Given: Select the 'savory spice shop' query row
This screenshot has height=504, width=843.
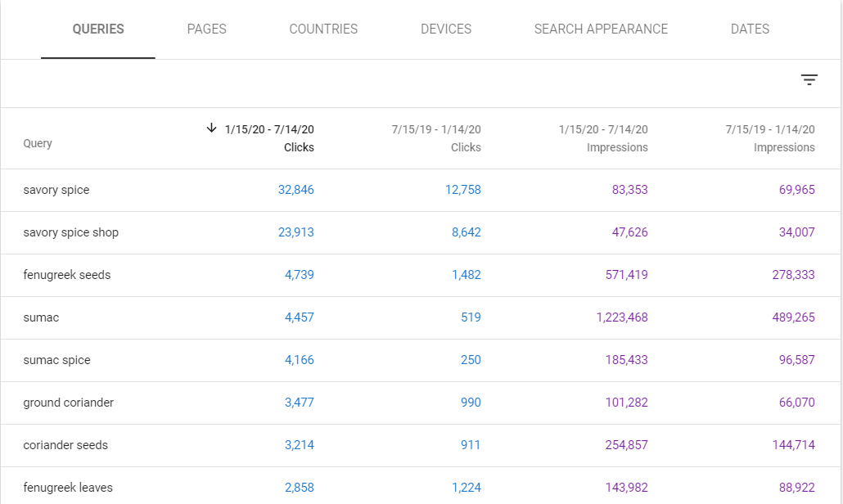Looking at the screenshot, I should [71, 232].
